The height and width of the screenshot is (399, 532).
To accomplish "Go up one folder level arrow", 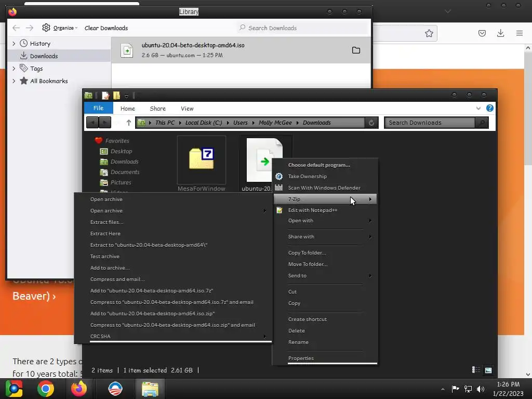I will click(129, 123).
